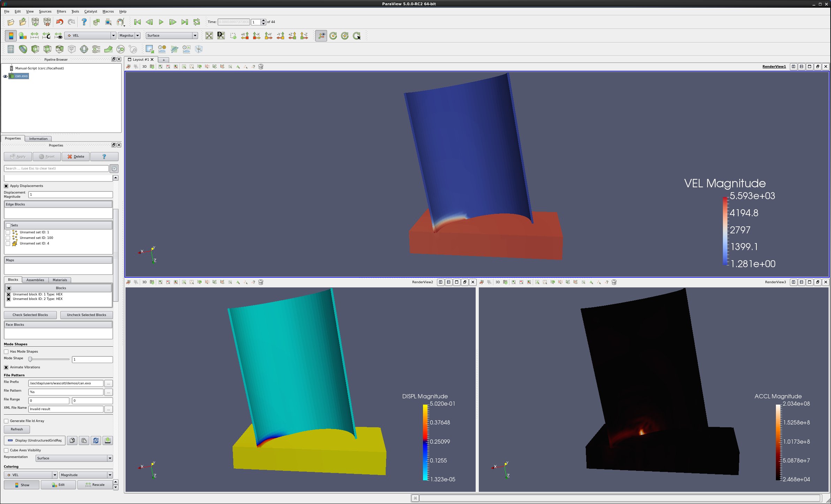831x504 pixels.
Task: Increment the time step spinner
Action: pos(264,20)
